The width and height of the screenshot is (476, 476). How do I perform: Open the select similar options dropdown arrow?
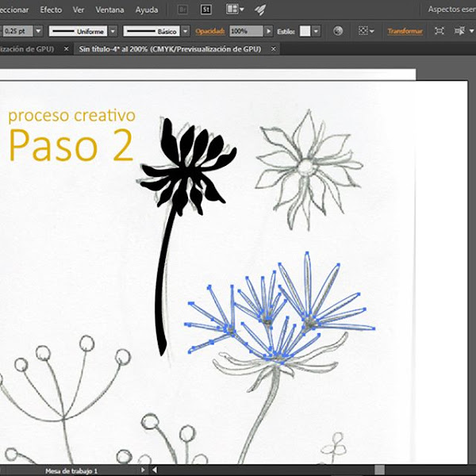click(x=471, y=31)
